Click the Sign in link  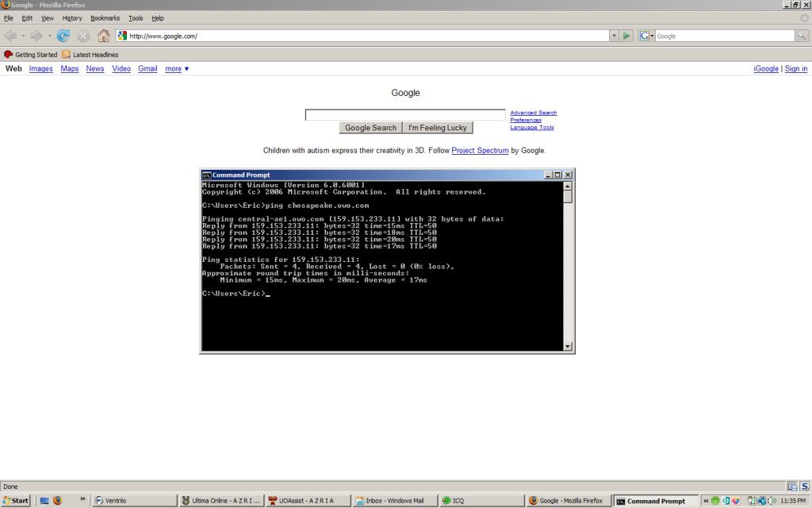[796, 68]
